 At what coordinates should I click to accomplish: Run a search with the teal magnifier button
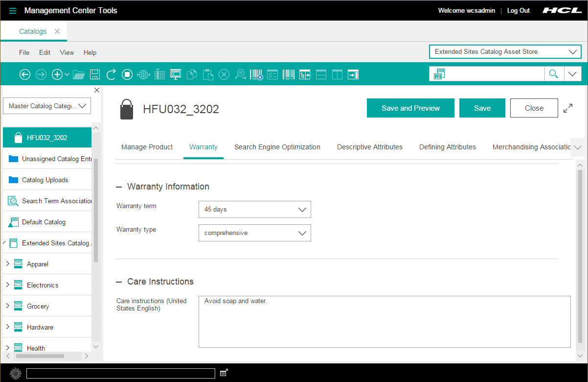pos(553,73)
